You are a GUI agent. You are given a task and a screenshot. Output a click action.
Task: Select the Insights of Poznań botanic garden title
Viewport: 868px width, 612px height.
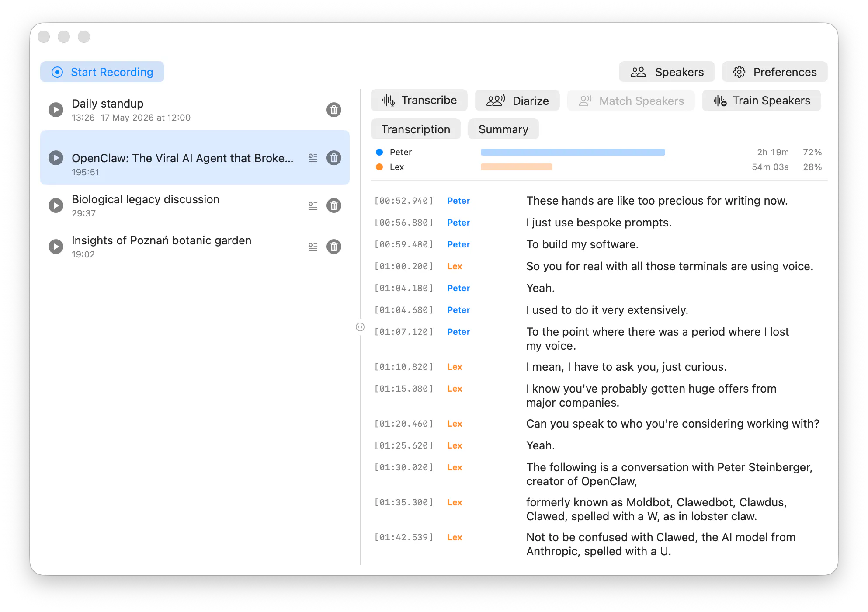[162, 240]
